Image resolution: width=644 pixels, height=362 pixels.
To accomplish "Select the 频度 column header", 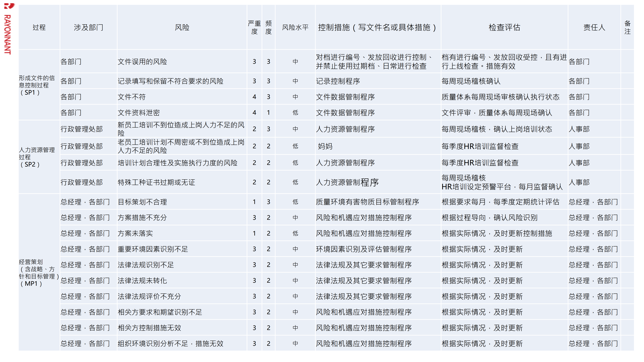I will click(x=269, y=27).
